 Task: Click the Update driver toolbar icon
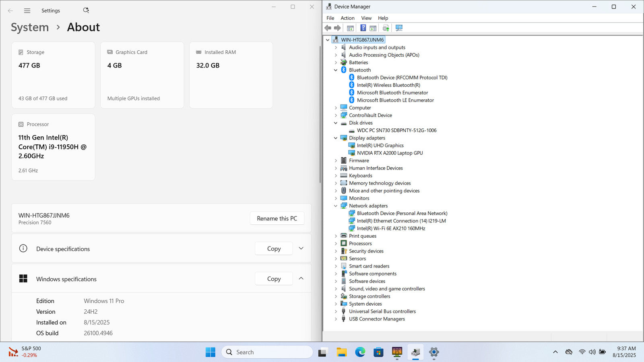(386, 28)
